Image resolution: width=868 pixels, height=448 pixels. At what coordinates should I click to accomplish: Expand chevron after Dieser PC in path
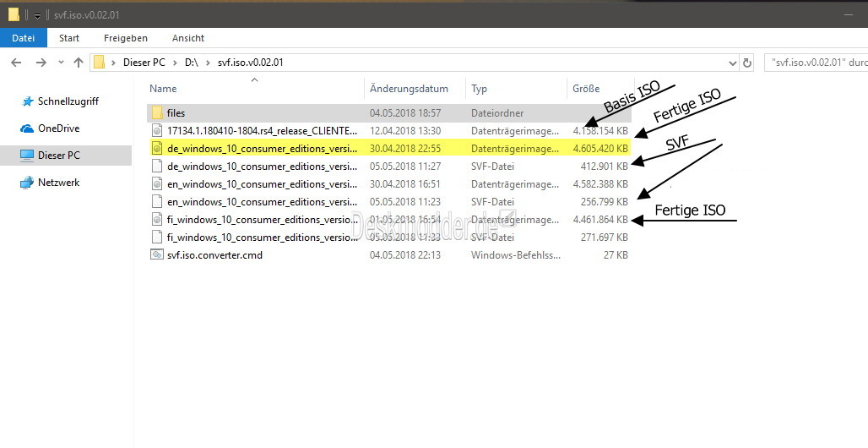coord(175,63)
